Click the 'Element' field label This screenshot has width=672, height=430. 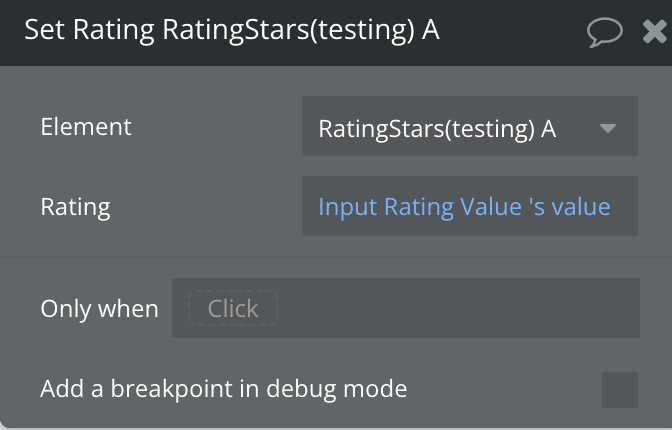(x=85, y=127)
